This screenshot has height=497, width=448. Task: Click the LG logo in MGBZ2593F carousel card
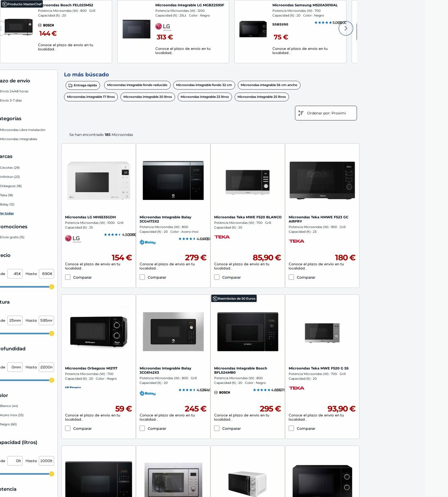click(163, 27)
